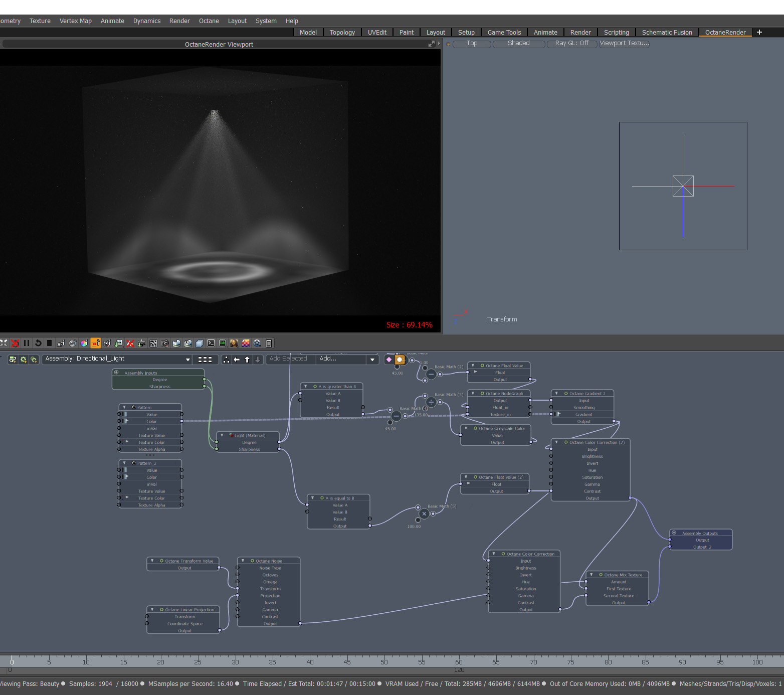
Task: Open the Top viewport view dropdown
Action: tap(472, 43)
